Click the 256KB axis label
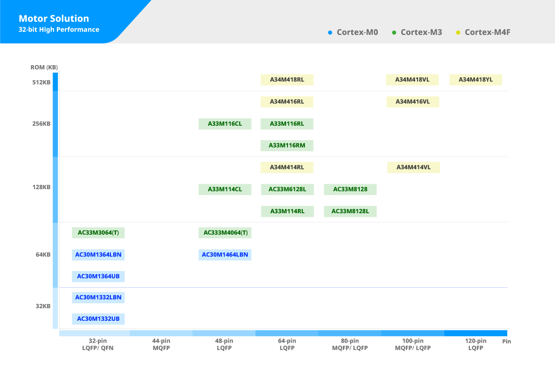 (x=41, y=124)
